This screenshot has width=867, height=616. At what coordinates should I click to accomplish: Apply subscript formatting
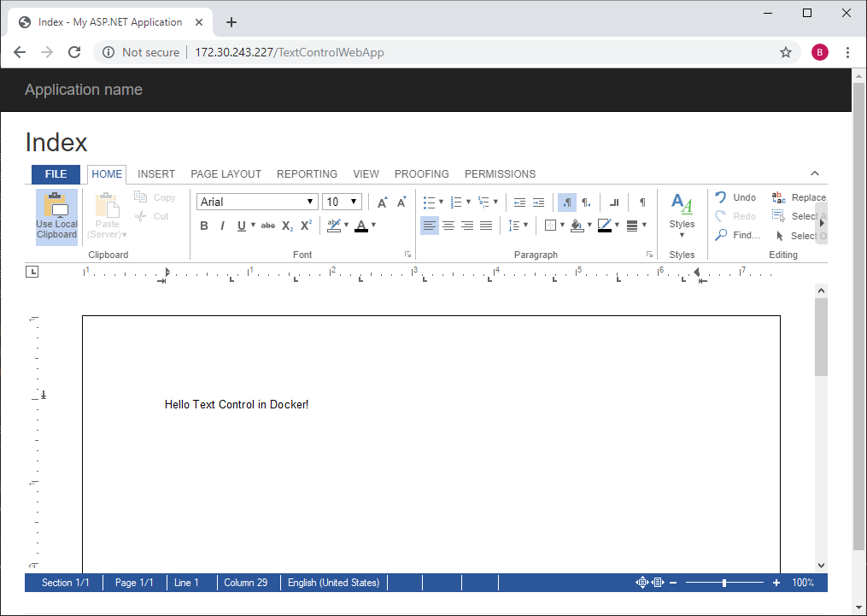287,226
